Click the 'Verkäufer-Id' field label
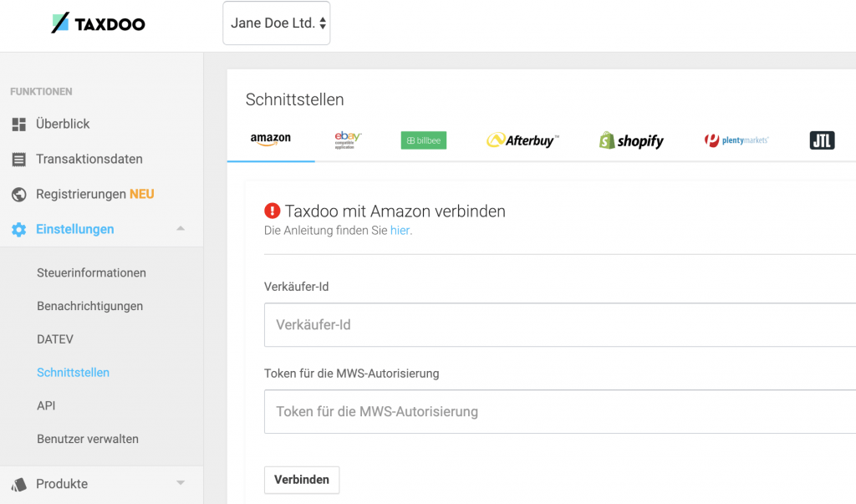This screenshot has width=856, height=504. click(297, 287)
